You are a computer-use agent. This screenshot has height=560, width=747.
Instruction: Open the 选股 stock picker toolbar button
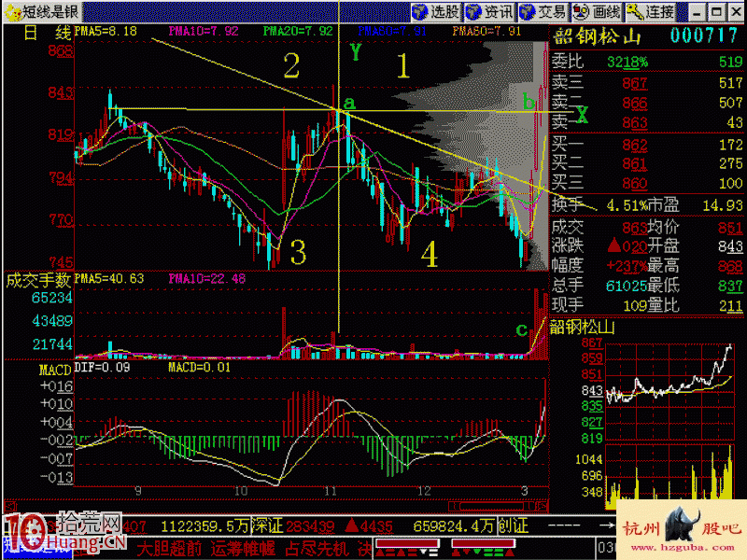[437, 11]
